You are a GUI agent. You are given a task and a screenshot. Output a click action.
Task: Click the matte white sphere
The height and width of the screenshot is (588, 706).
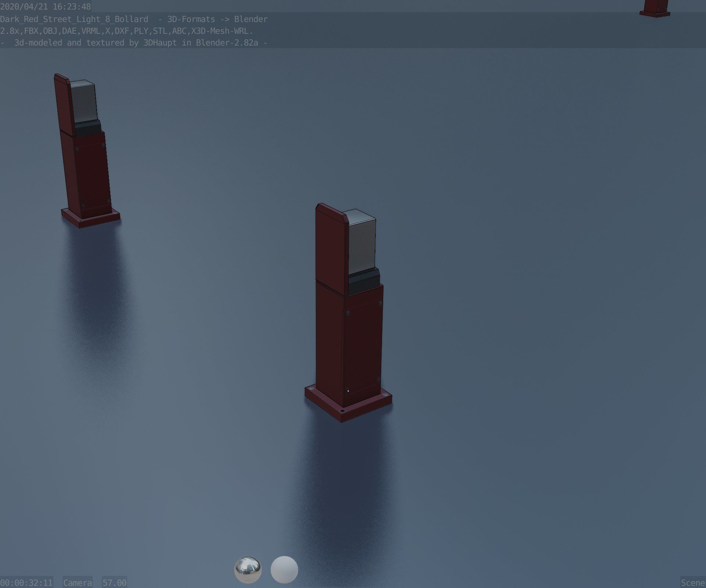pos(284,570)
